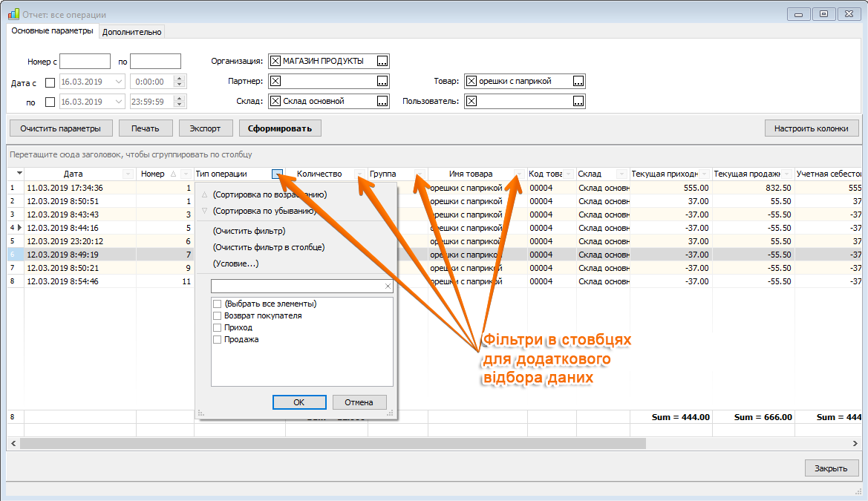
Task: Select row with date 12.03.2019 23:20:12
Action: pyautogui.click(x=65, y=241)
